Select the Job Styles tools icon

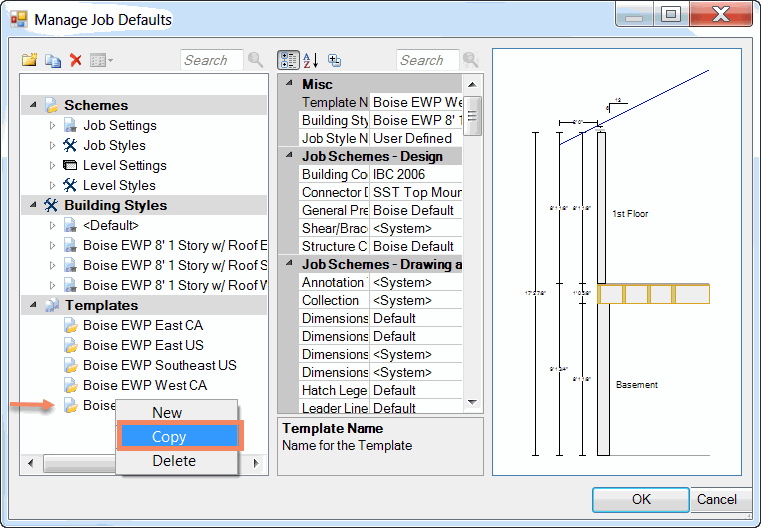coord(70,145)
